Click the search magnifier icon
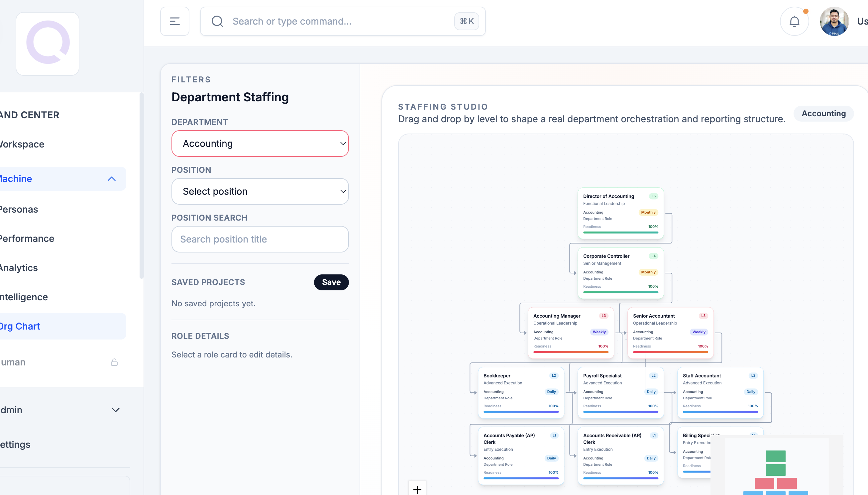Viewport: 868px width, 495px height. pos(217,21)
